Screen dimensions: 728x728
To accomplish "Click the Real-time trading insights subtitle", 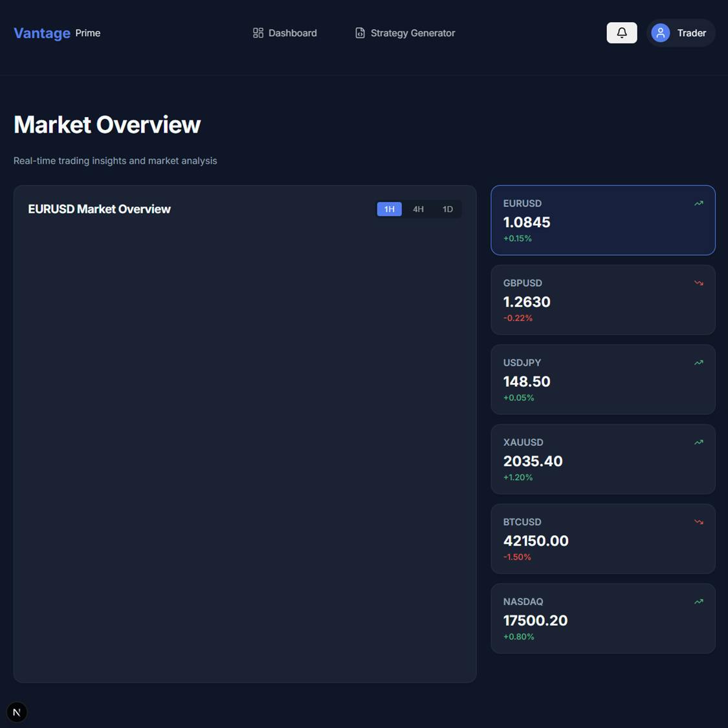I will pyautogui.click(x=115, y=160).
